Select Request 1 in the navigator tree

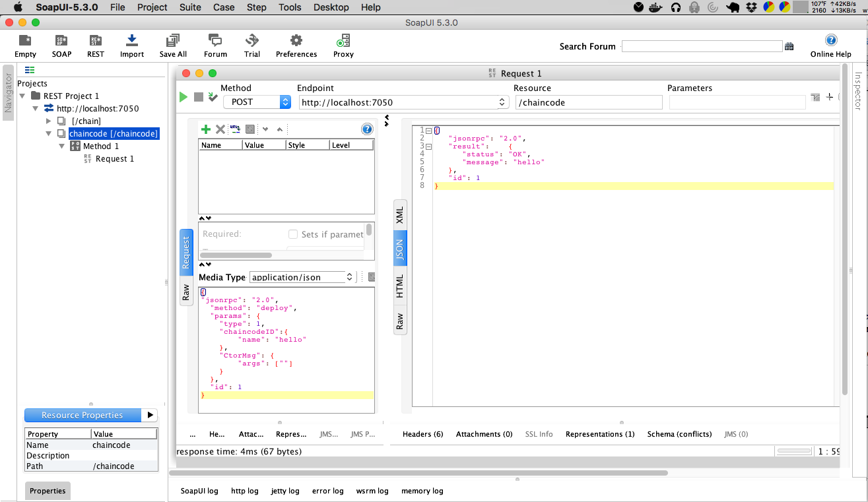(x=115, y=158)
